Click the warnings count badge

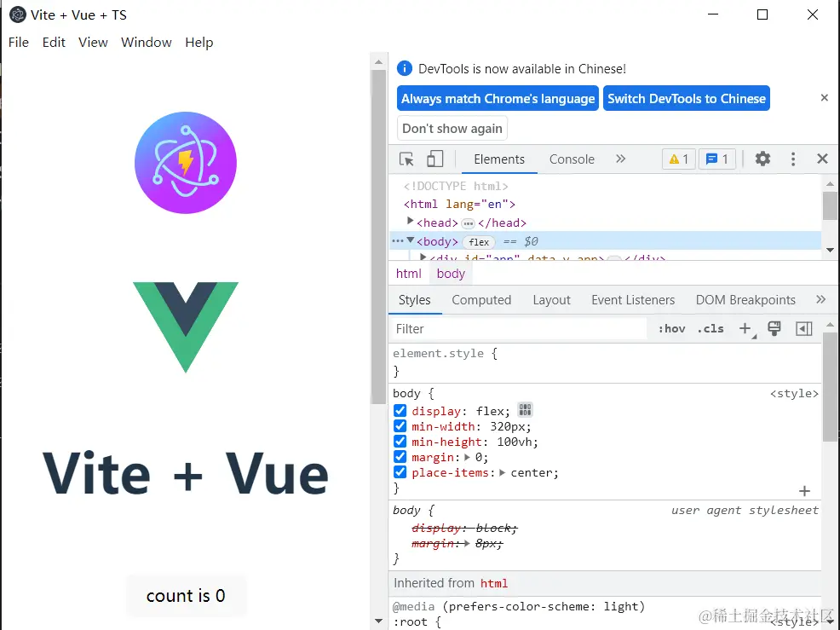click(x=679, y=159)
